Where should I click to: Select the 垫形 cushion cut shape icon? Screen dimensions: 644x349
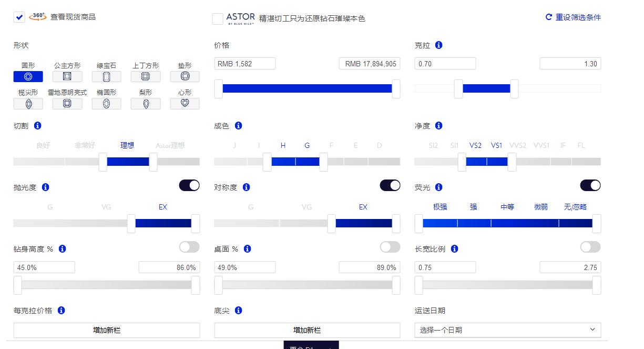(185, 76)
